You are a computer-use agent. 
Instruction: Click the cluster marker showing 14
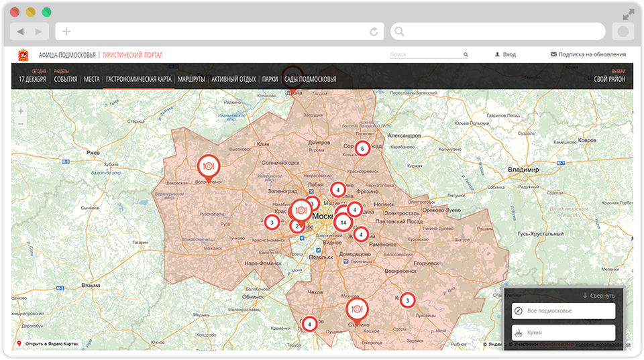(x=343, y=222)
